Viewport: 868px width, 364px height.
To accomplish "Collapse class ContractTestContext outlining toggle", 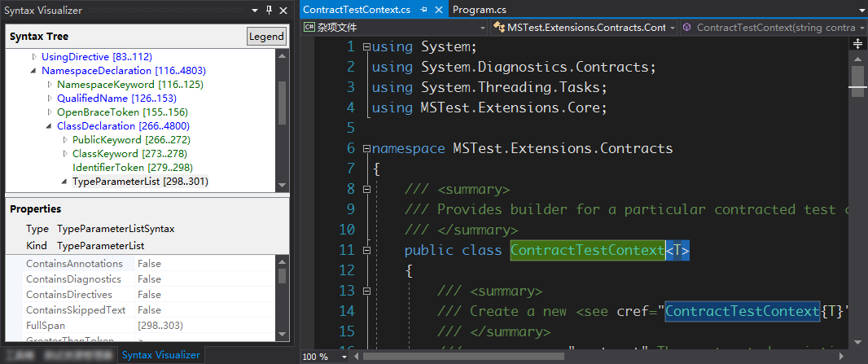I will pyautogui.click(x=366, y=251).
